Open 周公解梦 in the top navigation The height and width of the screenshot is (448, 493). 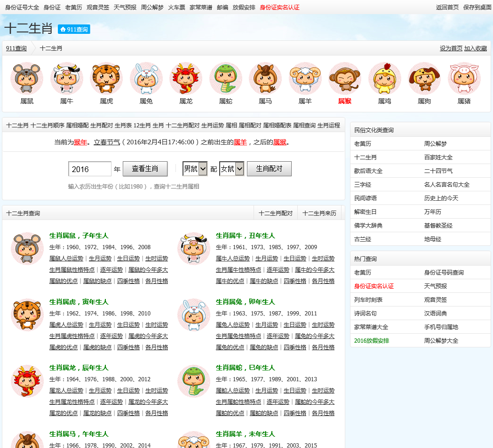pyautogui.click(x=152, y=7)
